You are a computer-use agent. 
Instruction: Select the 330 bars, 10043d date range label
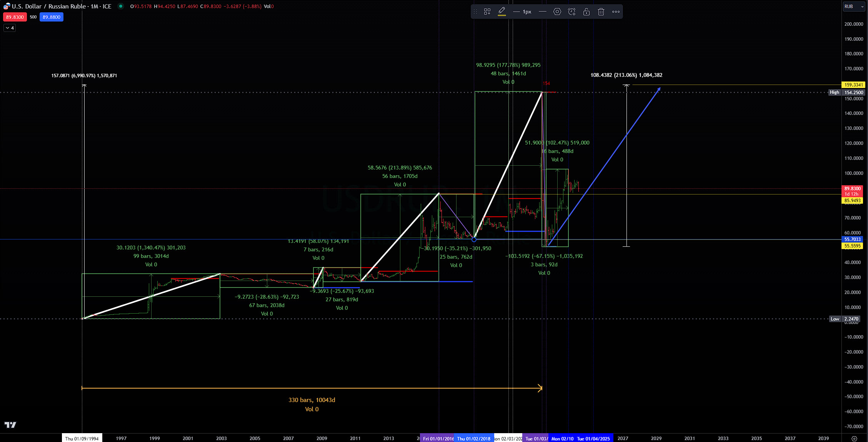(x=312, y=400)
